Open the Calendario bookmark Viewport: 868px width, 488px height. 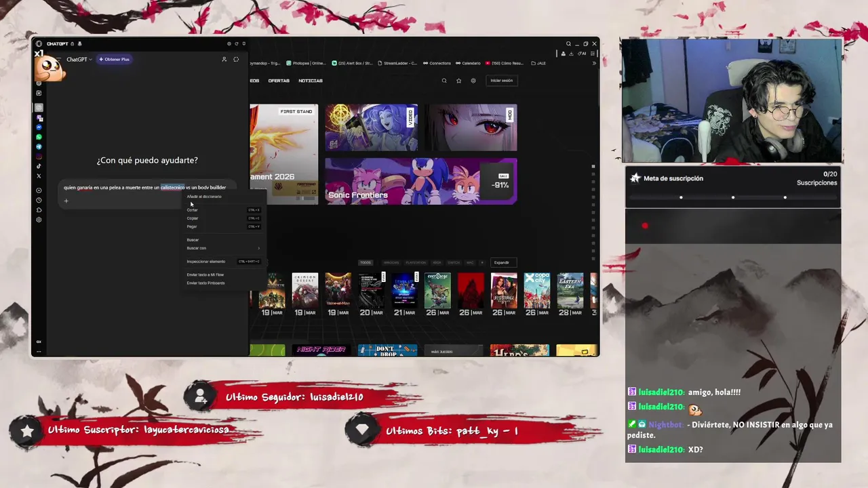point(468,63)
